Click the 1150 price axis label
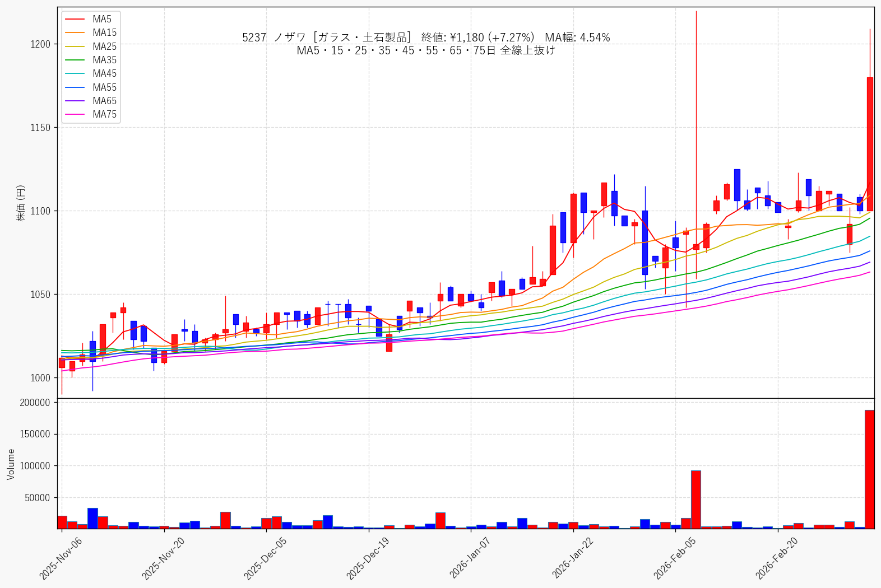881x588 pixels. (x=40, y=128)
